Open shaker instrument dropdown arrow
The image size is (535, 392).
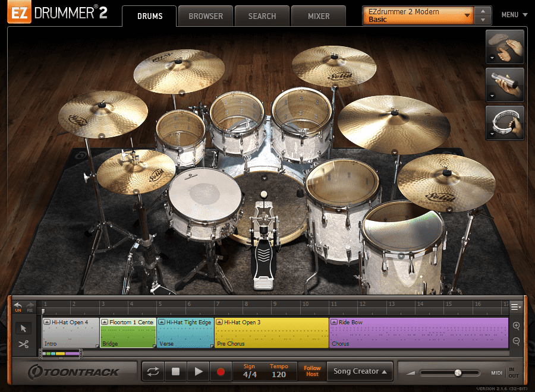click(x=492, y=96)
